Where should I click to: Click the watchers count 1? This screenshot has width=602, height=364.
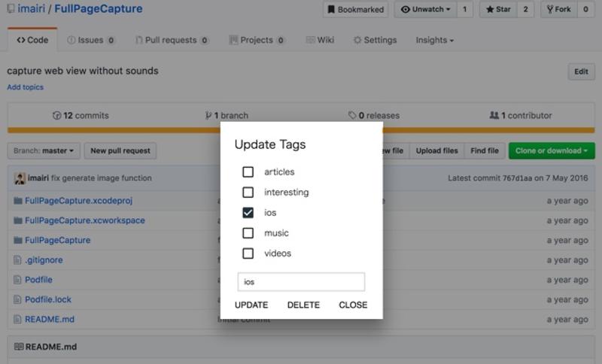[464, 9]
